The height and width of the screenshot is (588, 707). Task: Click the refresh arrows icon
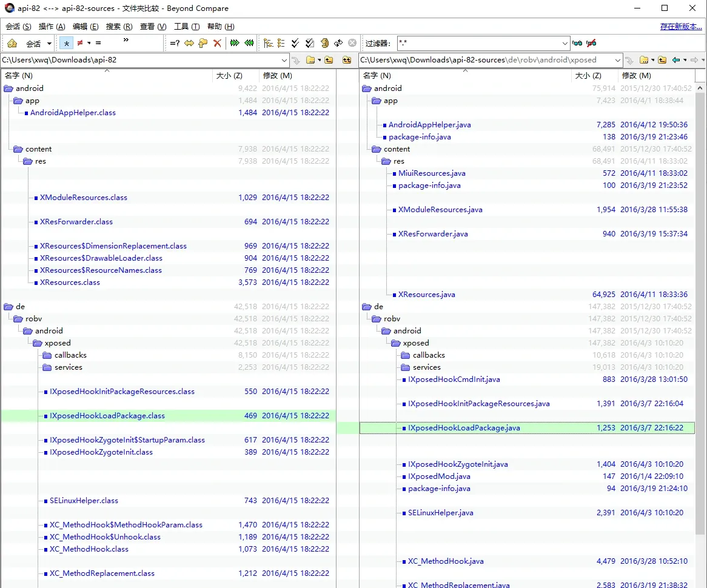(x=338, y=43)
